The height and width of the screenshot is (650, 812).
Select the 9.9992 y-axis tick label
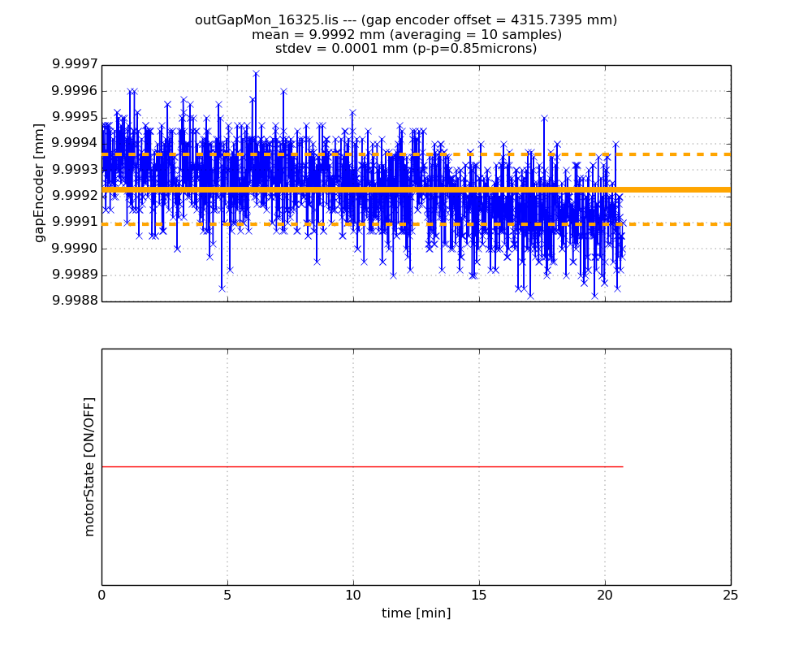coord(75,196)
